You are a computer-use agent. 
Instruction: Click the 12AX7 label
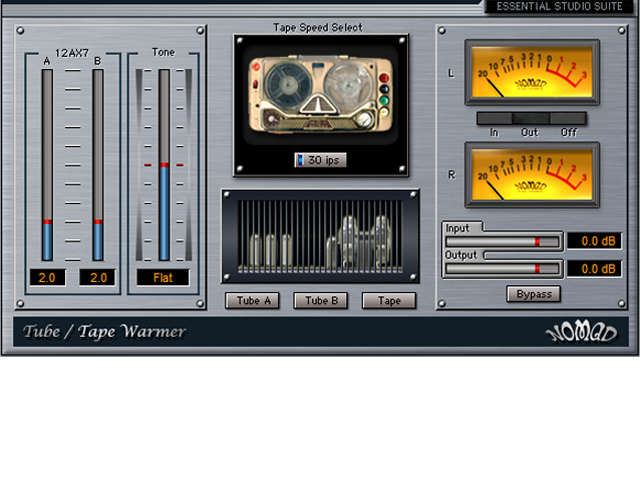coord(72,53)
